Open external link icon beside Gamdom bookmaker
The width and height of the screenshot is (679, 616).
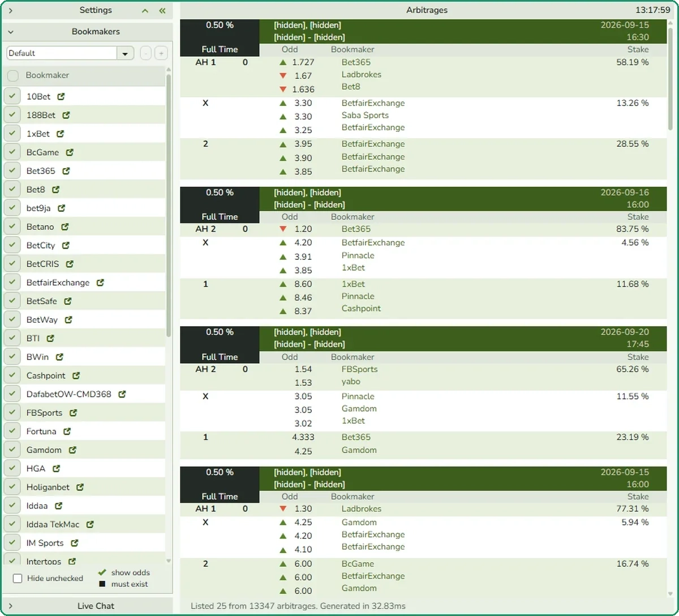72,450
